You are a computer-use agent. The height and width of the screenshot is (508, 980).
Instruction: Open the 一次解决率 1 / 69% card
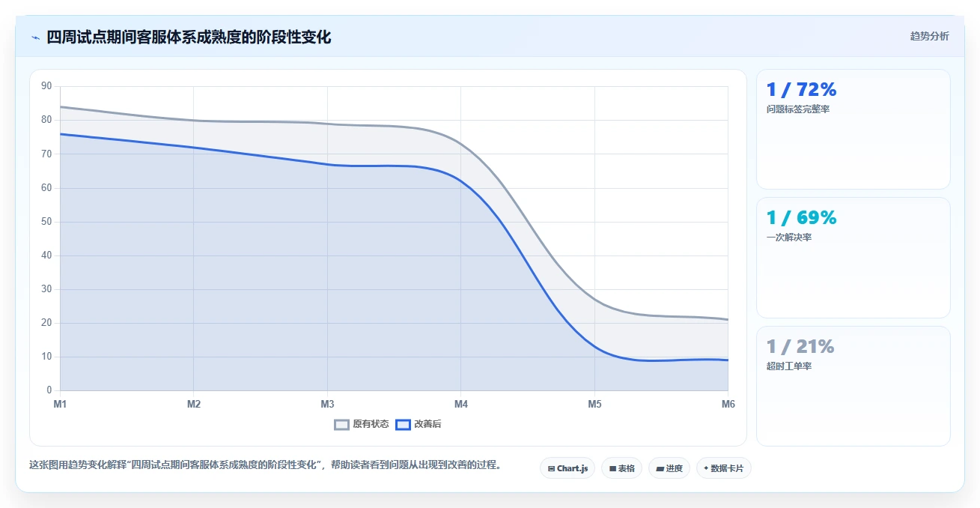pyautogui.click(x=853, y=258)
